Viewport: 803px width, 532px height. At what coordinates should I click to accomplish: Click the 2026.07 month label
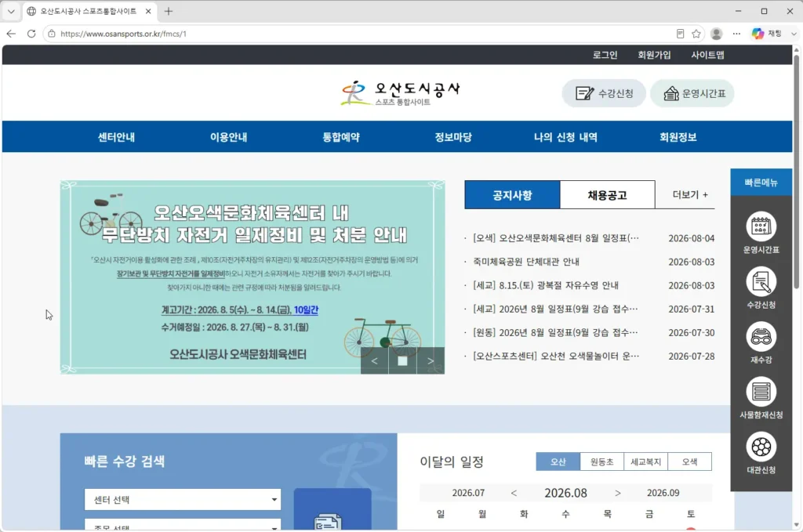[468, 493]
